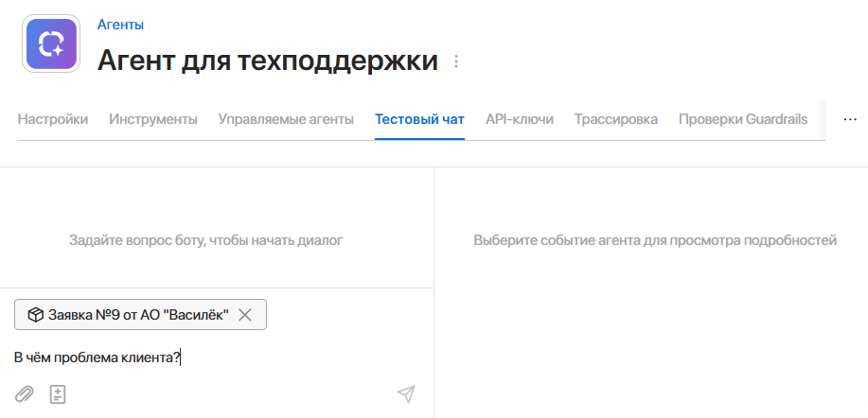This screenshot has width=868, height=418.
Task: Attach a file with paperclip icon
Action: (x=24, y=394)
